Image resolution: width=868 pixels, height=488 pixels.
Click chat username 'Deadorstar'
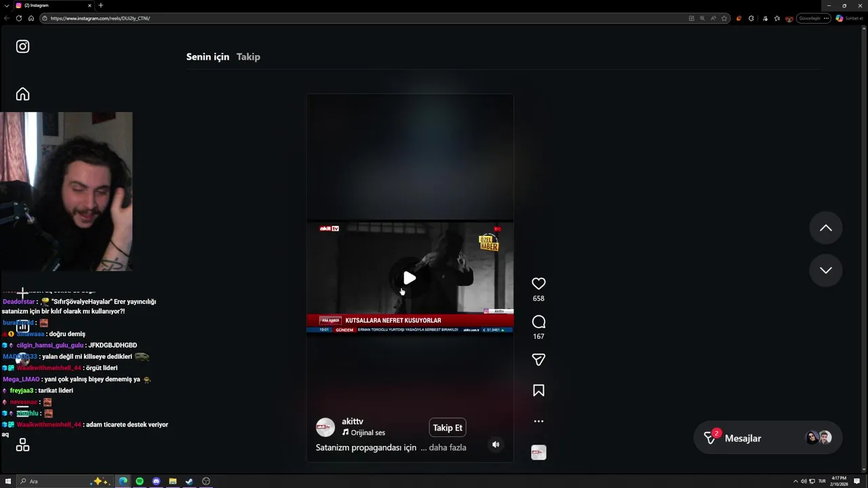pyautogui.click(x=18, y=302)
